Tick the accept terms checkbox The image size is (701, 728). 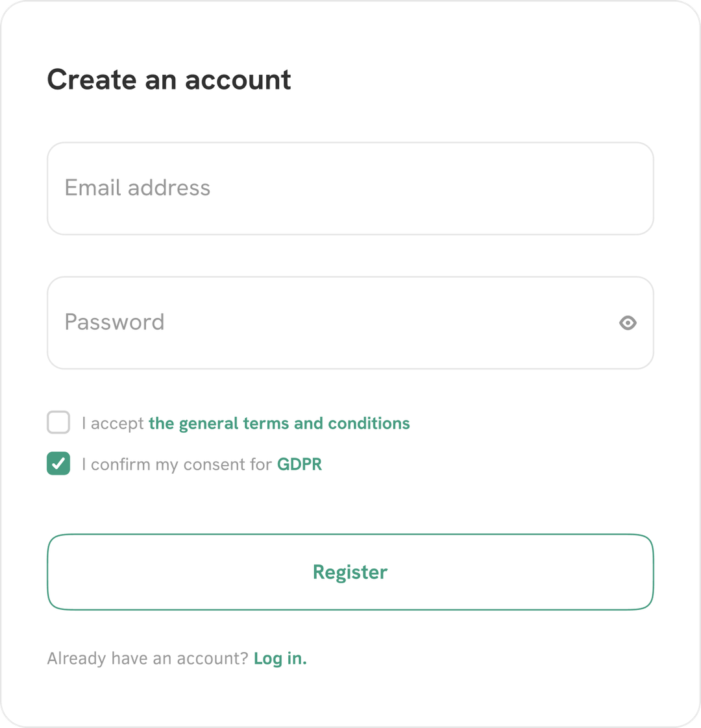click(x=58, y=422)
